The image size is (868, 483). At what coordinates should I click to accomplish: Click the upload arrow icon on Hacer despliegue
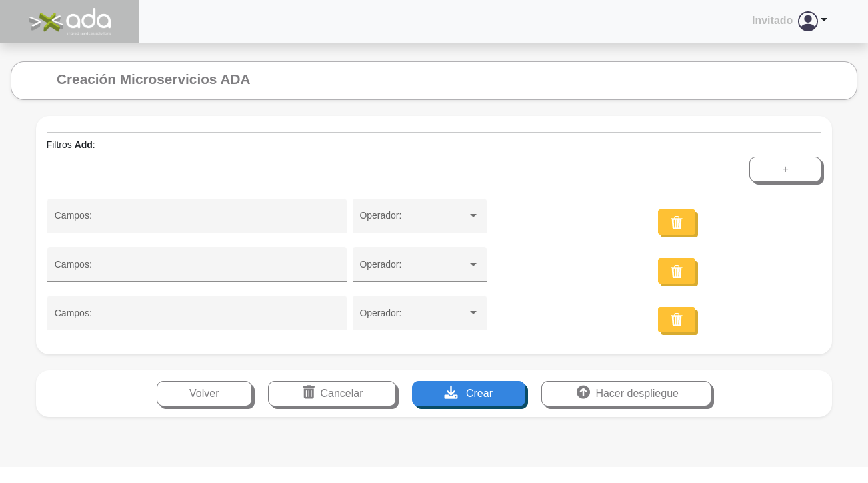click(583, 392)
